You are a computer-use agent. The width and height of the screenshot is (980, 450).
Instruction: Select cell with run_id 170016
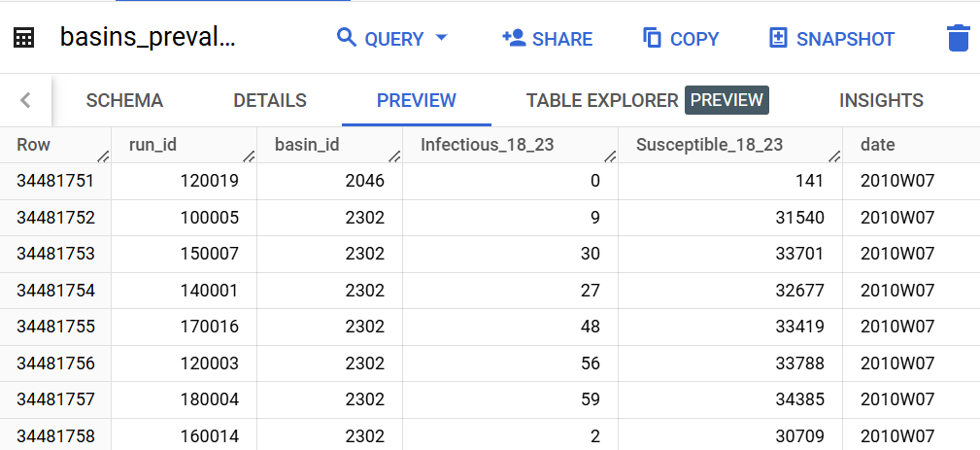184,326
